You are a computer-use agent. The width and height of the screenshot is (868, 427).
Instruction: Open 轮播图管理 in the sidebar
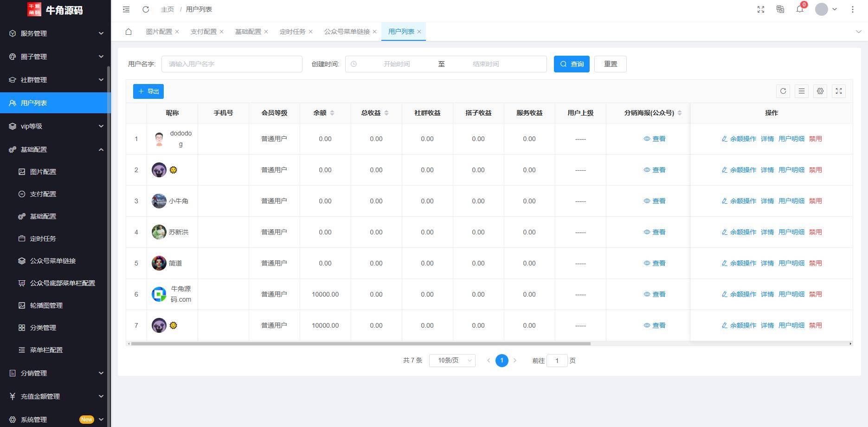[x=46, y=305]
